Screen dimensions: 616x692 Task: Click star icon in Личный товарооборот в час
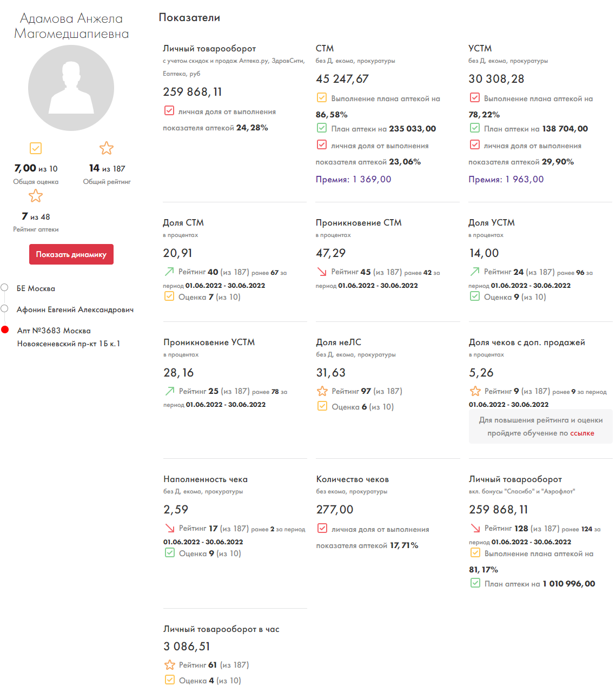169,665
